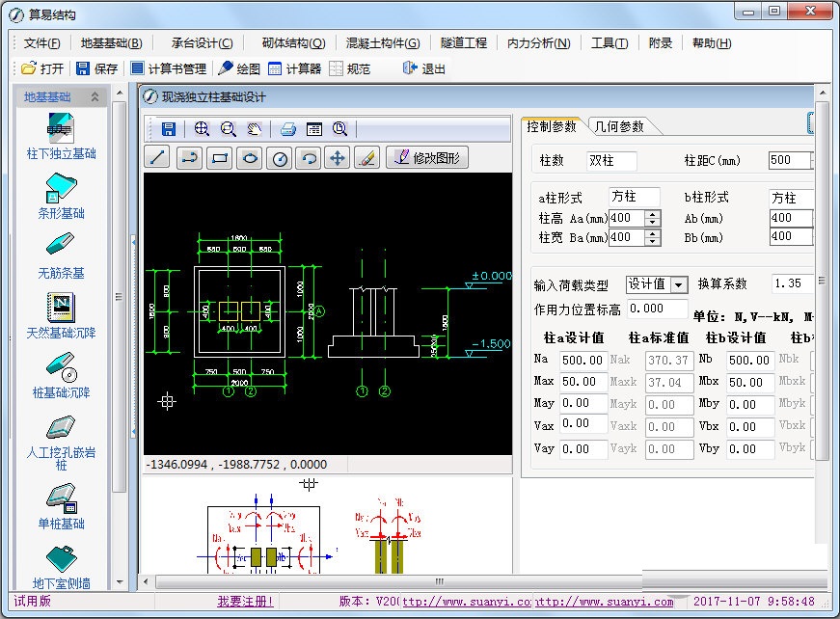Click the 我要注册 link
This screenshot has height=619, width=840.
point(246,602)
